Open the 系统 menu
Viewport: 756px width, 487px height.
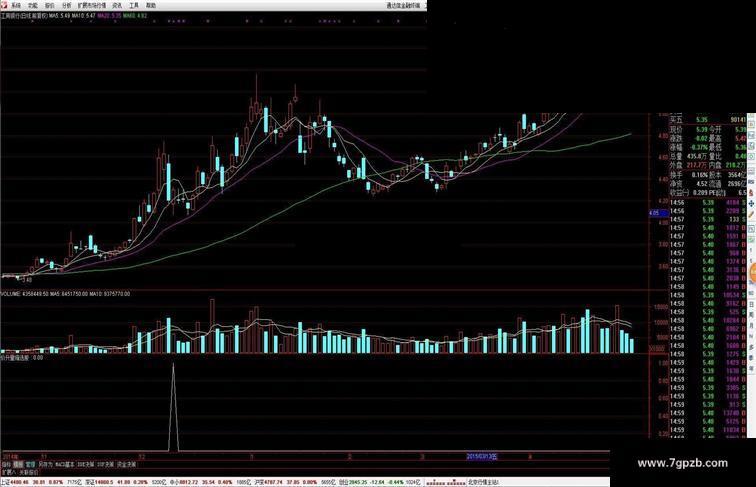(16, 6)
